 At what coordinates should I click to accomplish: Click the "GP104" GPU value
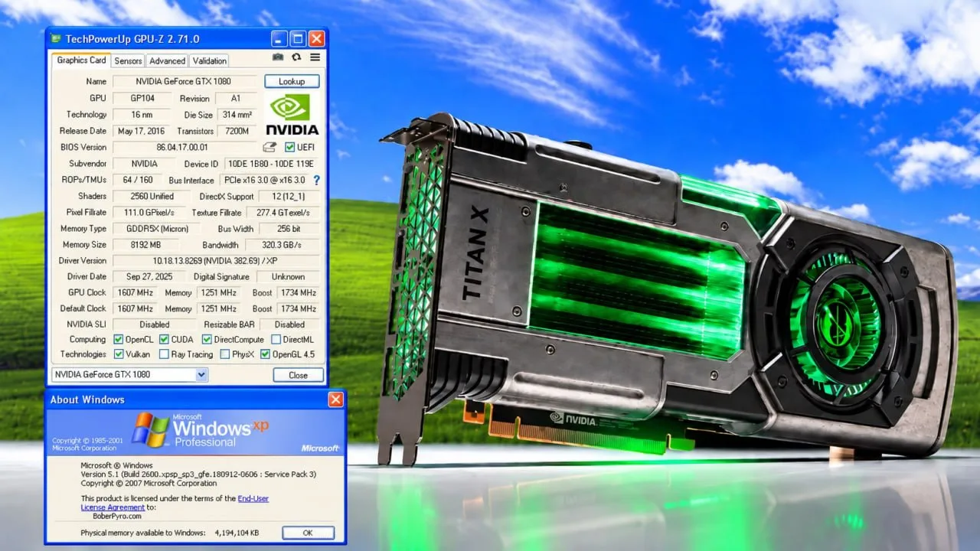(x=141, y=98)
